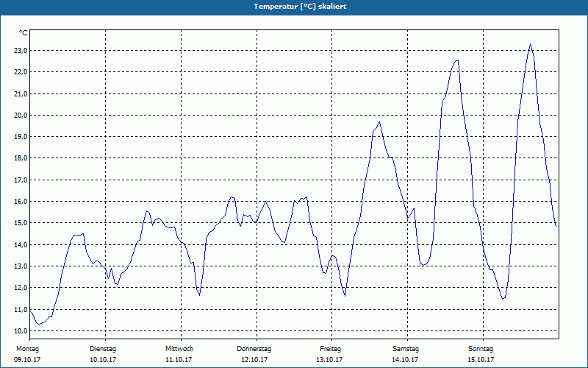Select the 16,0 y-axis value

[21, 202]
